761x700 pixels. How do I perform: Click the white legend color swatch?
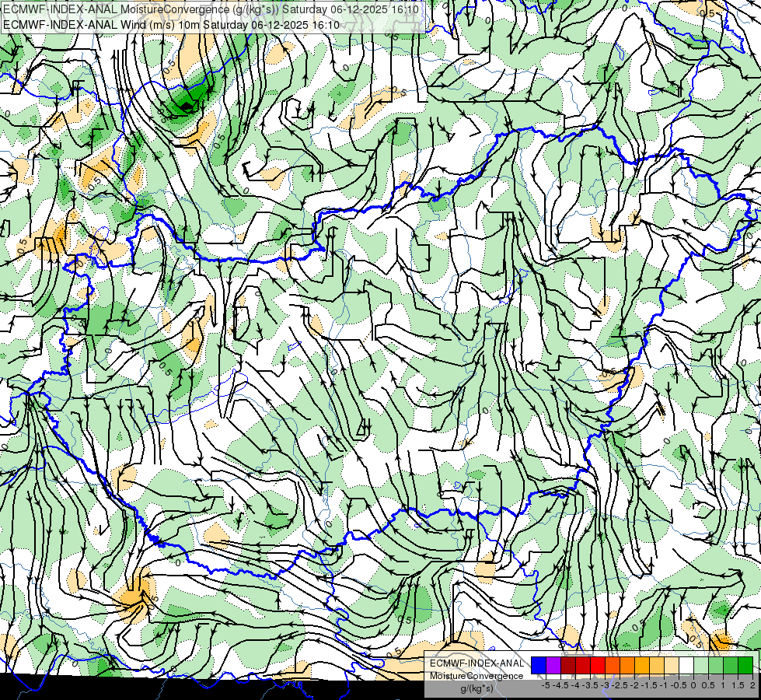tap(686, 665)
